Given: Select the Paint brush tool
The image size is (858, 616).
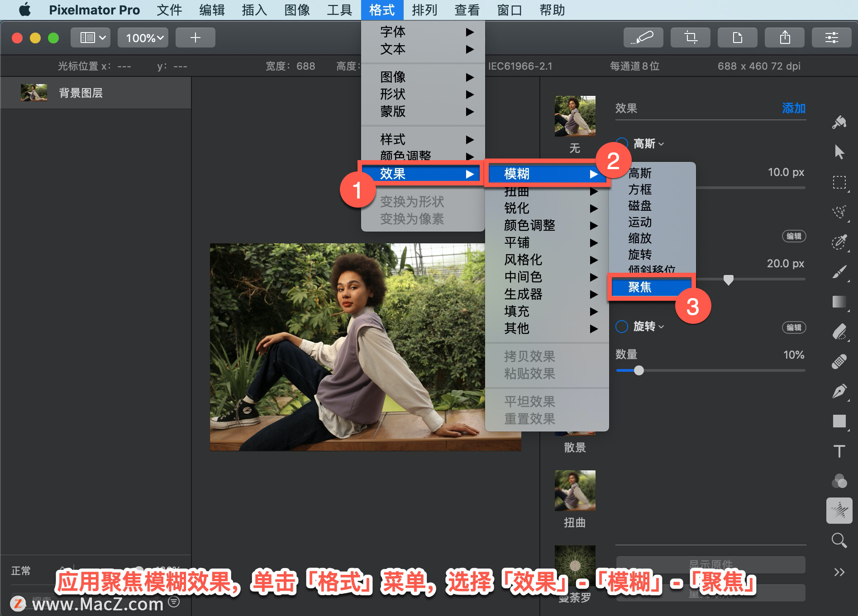Looking at the screenshot, I should coord(839,272).
